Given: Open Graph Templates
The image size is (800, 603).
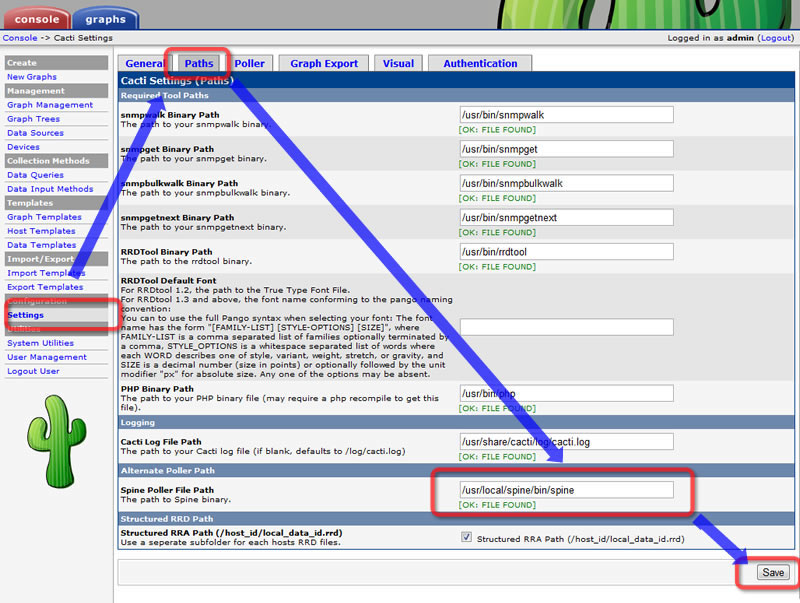Looking at the screenshot, I should tap(44, 217).
